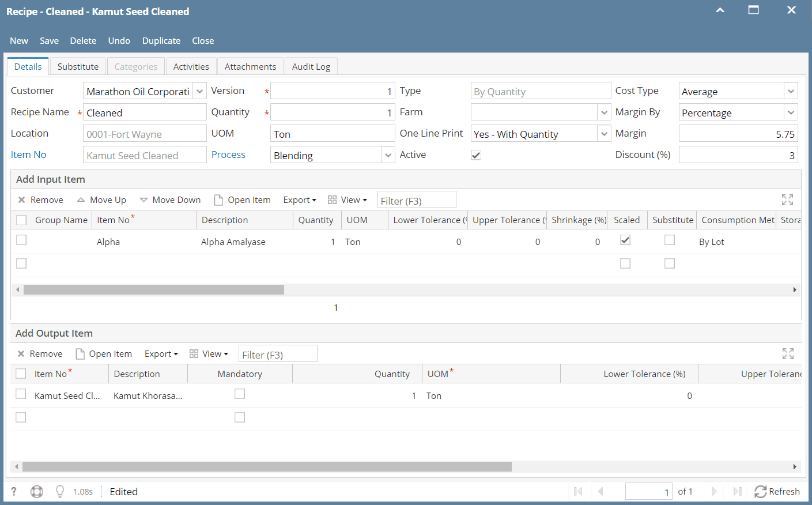Click the help question mark icon
This screenshot has width=812, height=505.
pyautogui.click(x=13, y=491)
